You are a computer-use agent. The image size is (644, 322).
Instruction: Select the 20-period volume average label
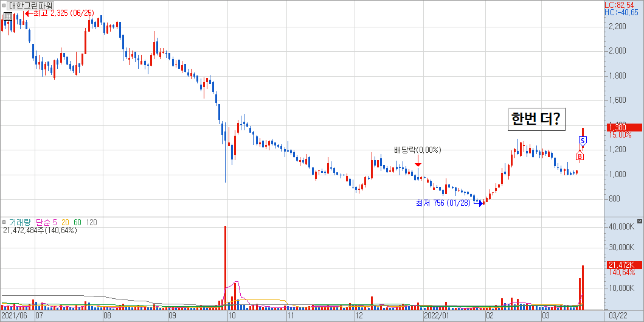click(65, 223)
